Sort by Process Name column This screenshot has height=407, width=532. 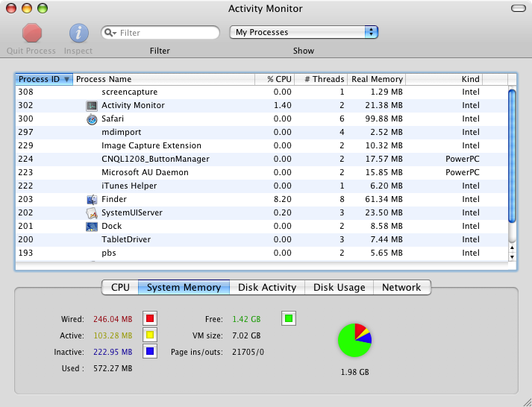164,79
